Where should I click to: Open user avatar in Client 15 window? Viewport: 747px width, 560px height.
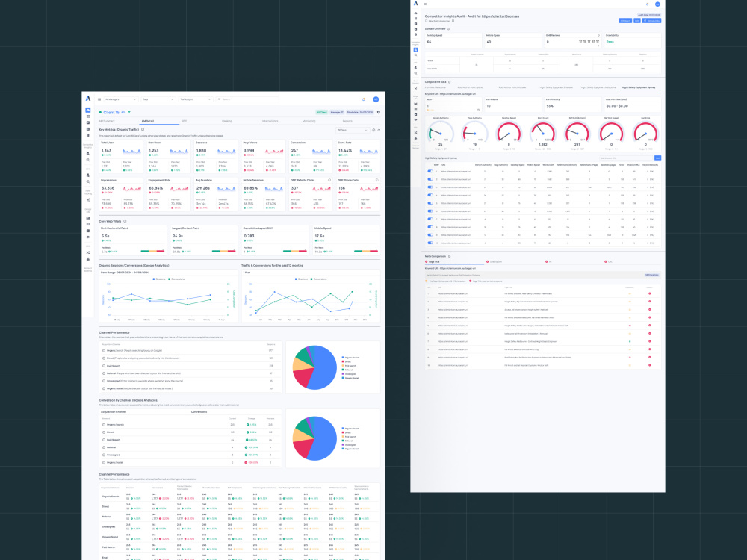376,99
